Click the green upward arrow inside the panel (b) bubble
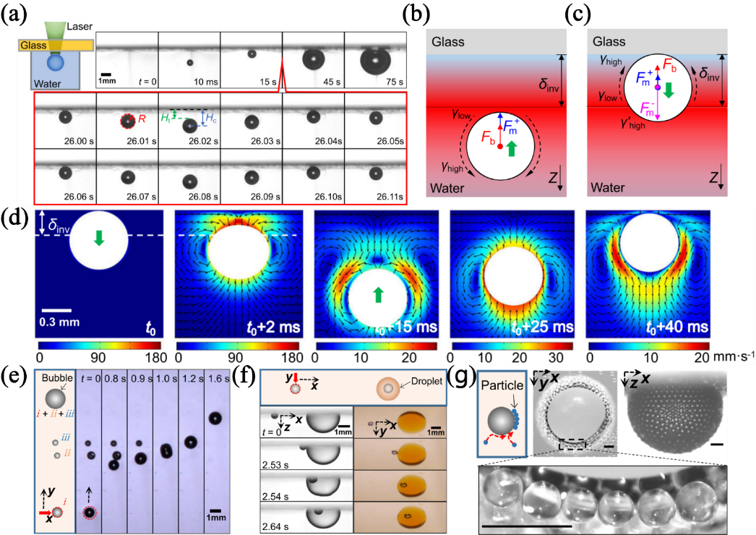The height and width of the screenshot is (535, 756). (x=512, y=148)
